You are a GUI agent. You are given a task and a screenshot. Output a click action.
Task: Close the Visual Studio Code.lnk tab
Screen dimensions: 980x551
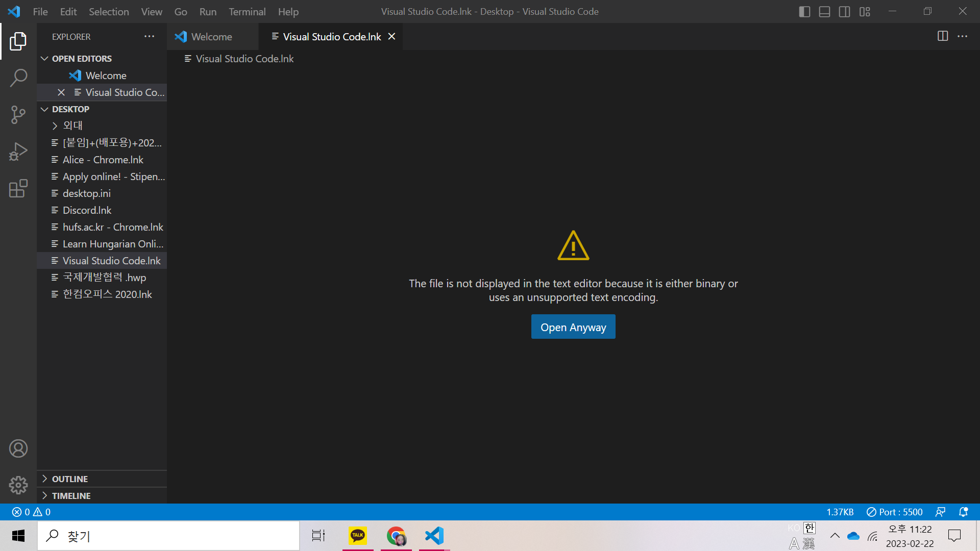click(x=391, y=36)
